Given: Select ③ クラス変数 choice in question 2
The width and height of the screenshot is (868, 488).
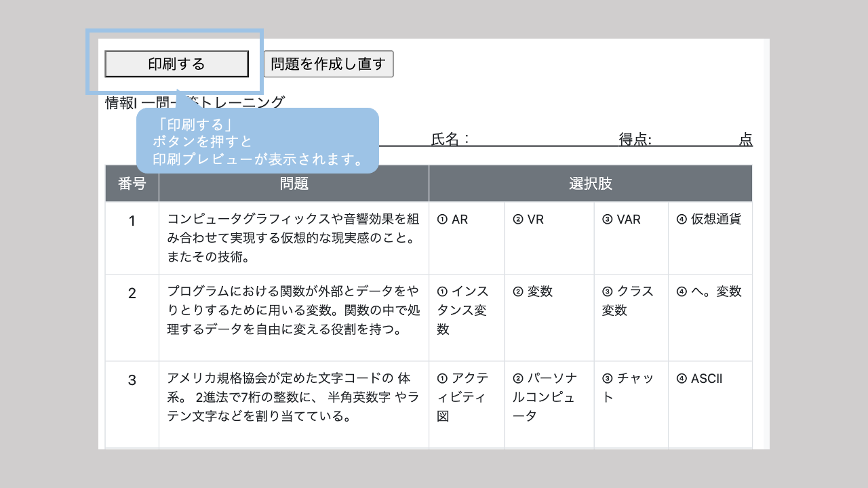Looking at the screenshot, I should [627, 300].
